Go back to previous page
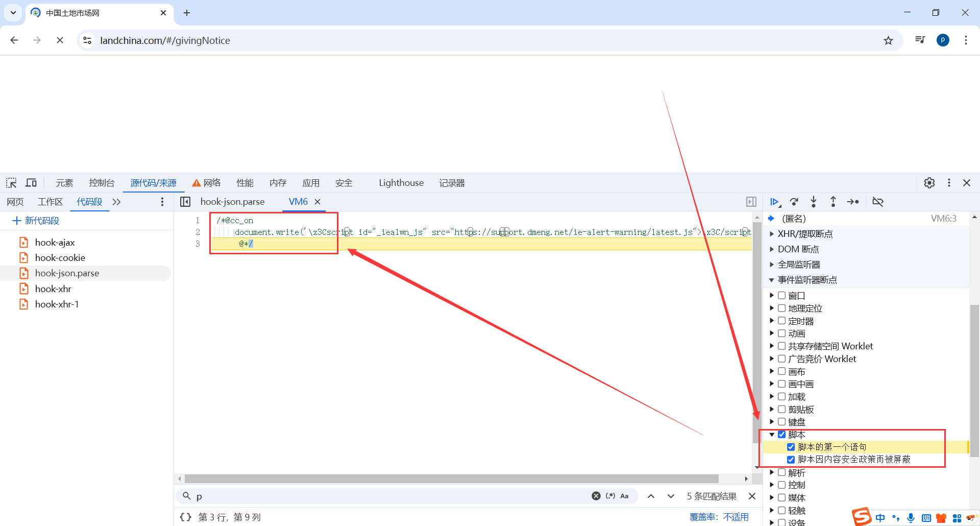This screenshot has width=980, height=526. click(14, 40)
